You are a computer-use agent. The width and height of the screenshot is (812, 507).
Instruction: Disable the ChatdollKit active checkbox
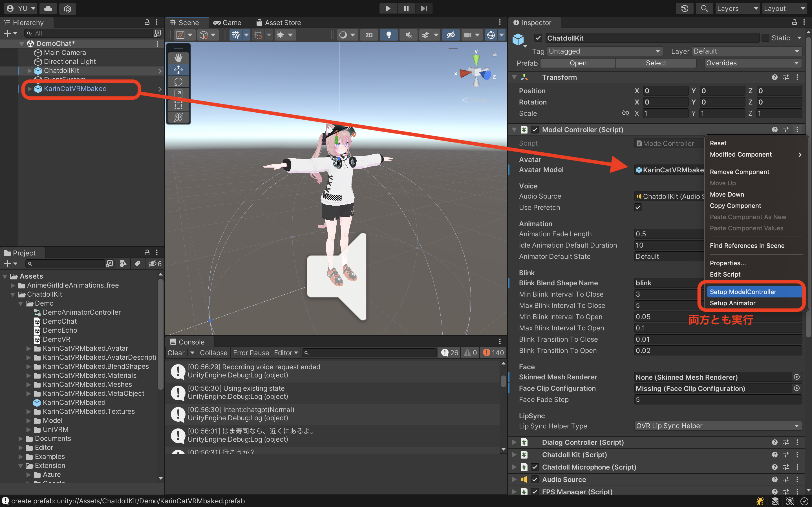(539, 38)
